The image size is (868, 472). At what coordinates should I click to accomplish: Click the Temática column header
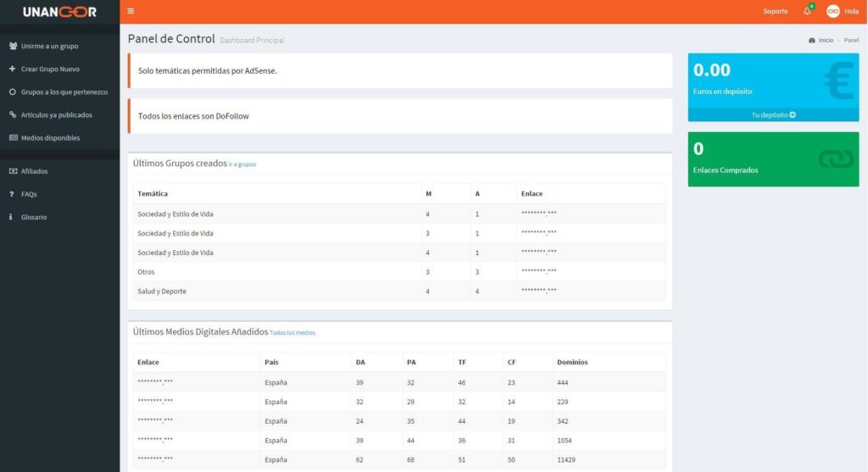[x=153, y=194]
